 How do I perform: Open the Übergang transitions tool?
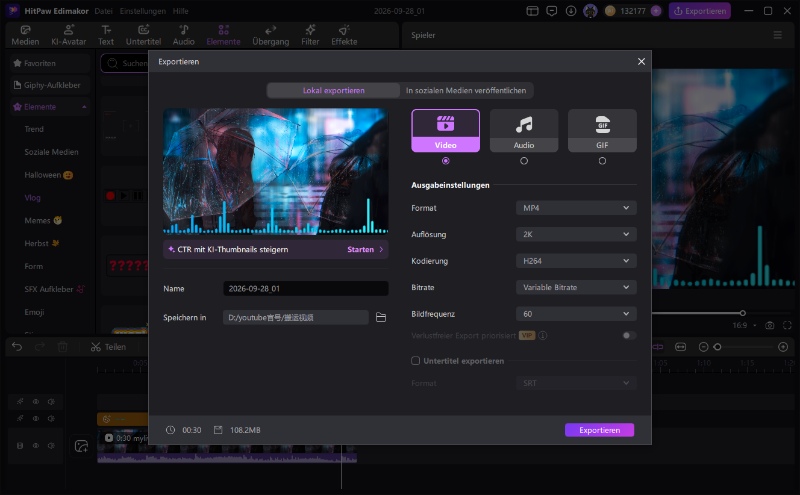tap(270, 35)
